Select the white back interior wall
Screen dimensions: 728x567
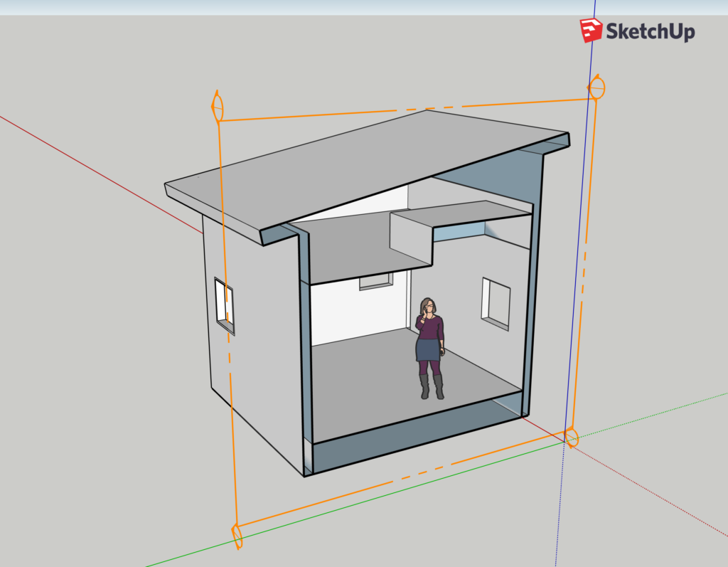pyautogui.click(x=355, y=313)
